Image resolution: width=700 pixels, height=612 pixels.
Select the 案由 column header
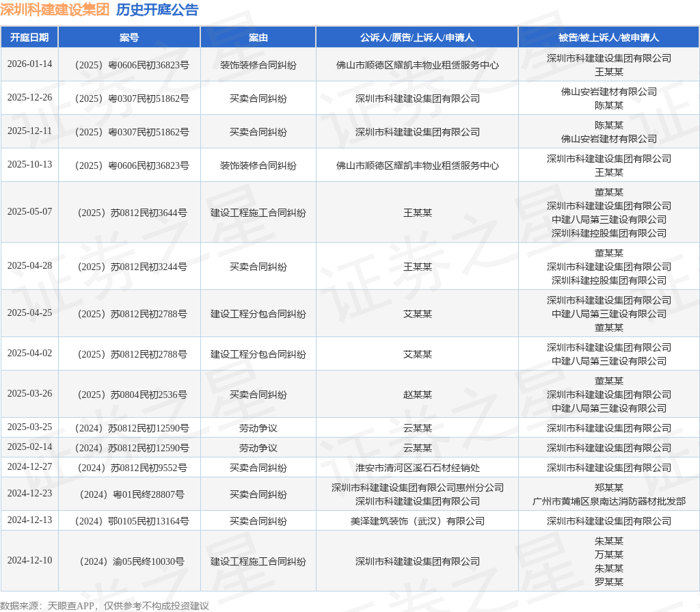[x=258, y=38]
